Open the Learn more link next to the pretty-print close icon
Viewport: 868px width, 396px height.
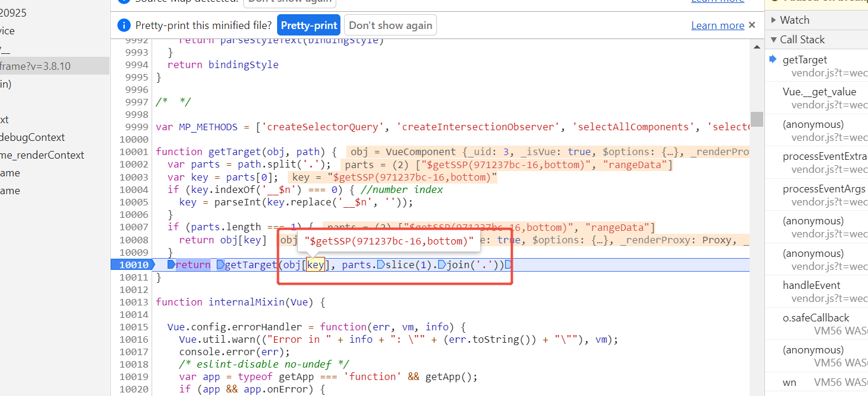click(718, 25)
